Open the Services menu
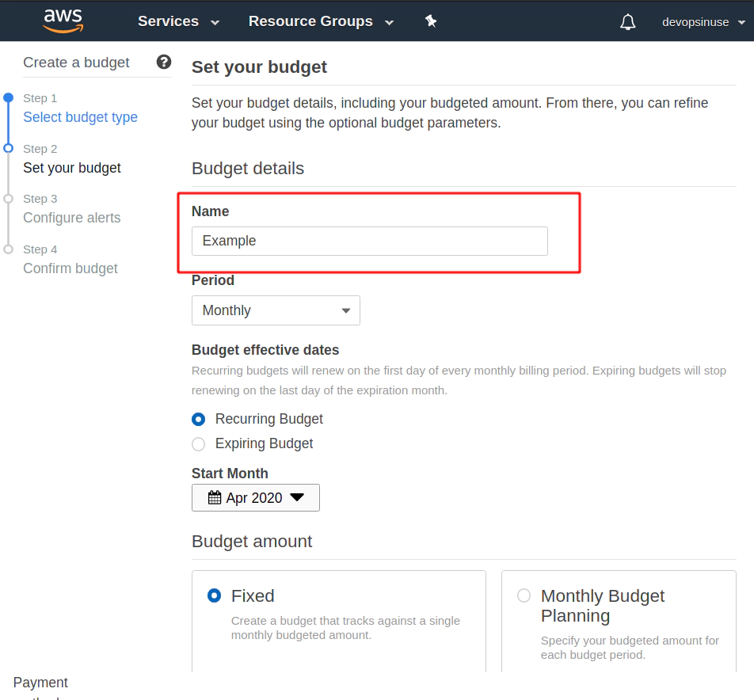The width and height of the screenshot is (754, 700). 178,21
